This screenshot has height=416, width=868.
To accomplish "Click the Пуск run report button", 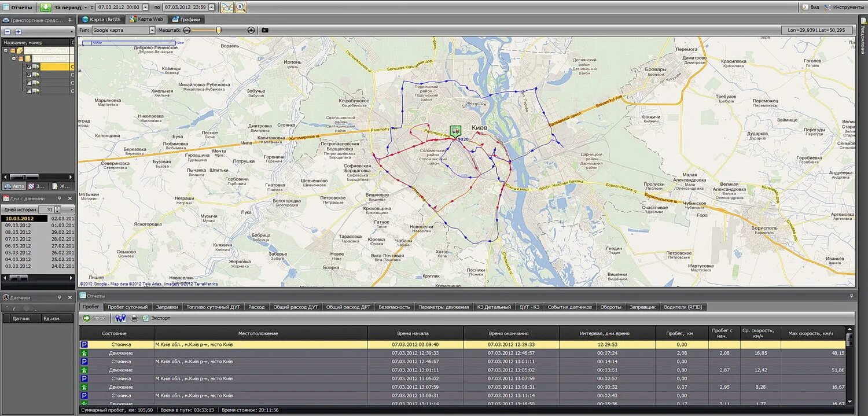I will [94, 318].
